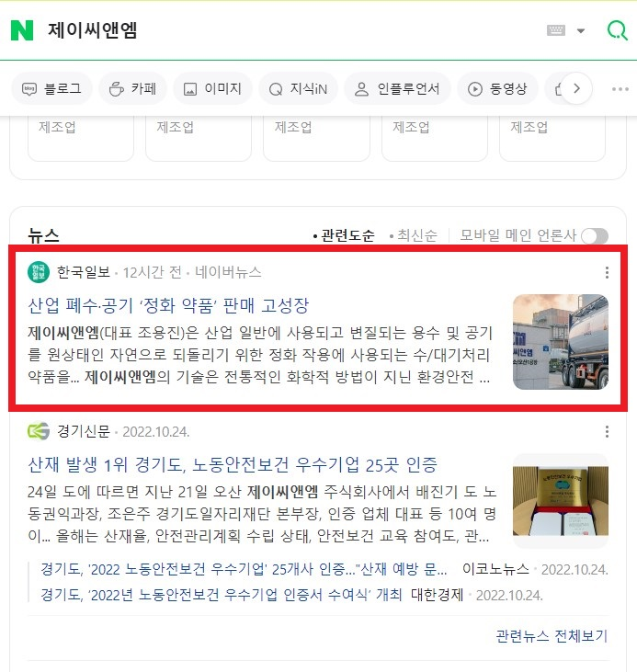Open the 동영상 tab
Viewport: 637px width, 672px height.
[497, 89]
